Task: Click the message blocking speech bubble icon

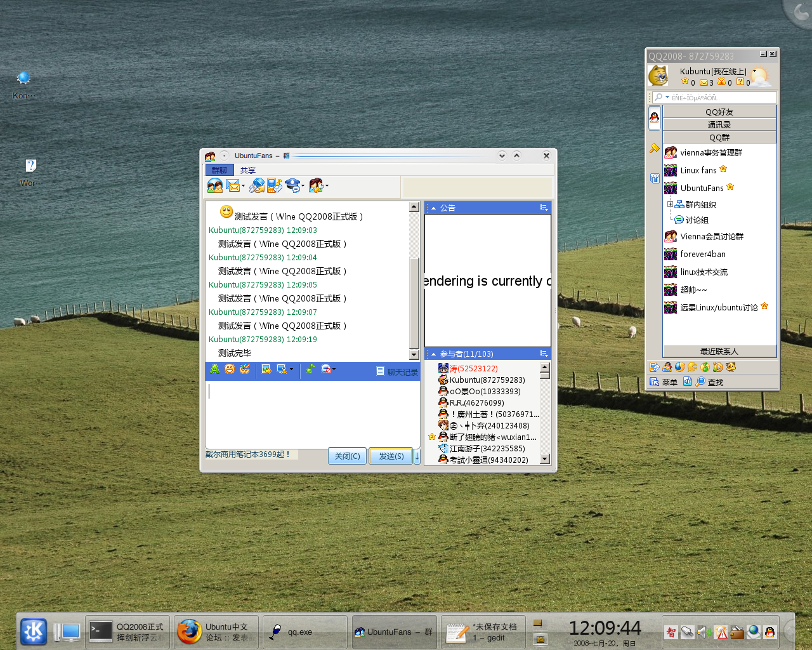Action: click(x=325, y=369)
